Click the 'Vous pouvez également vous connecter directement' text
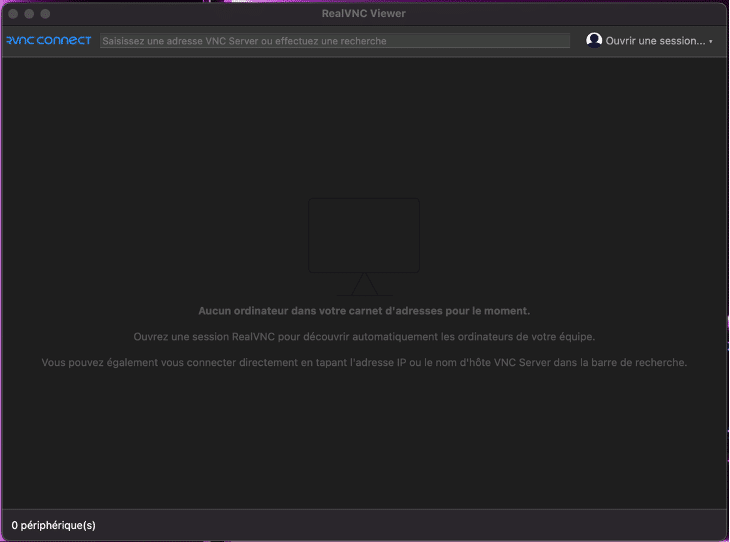 click(x=364, y=362)
